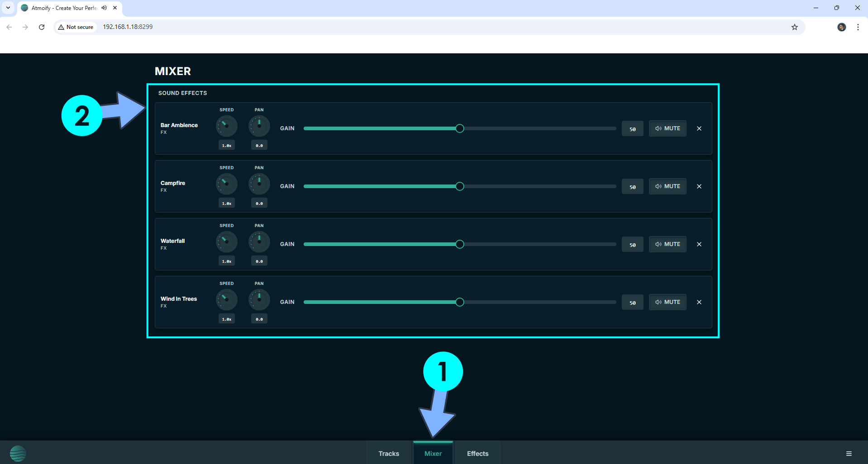Bookmark the page with the star icon
Viewport: 868px width, 464px height.
click(794, 27)
